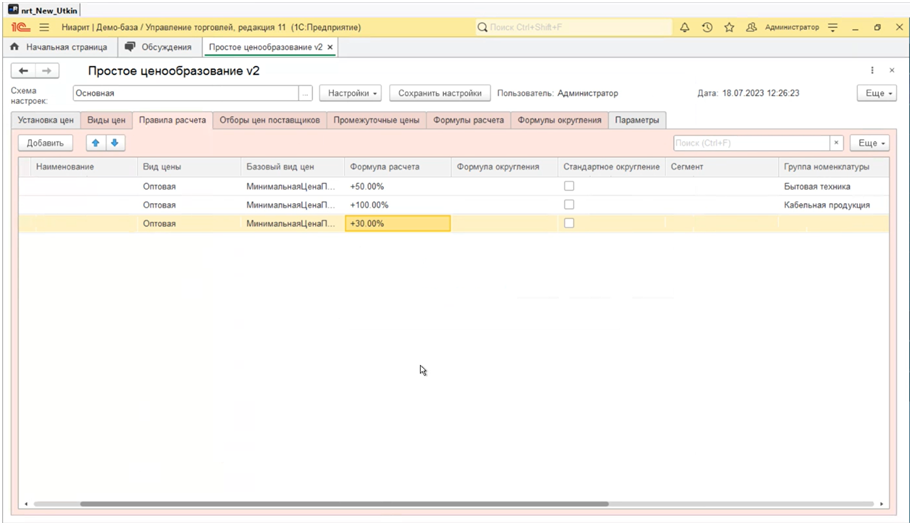
Task: Select the Правила расчета tab
Action: (172, 120)
